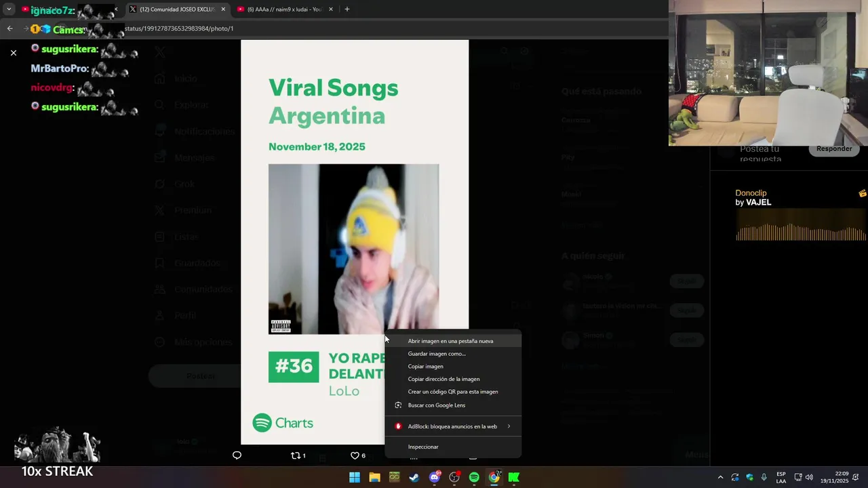This screenshot has width=868, height=488.
Task: Click the webcam overlay video feed
Action: [768, 73]
